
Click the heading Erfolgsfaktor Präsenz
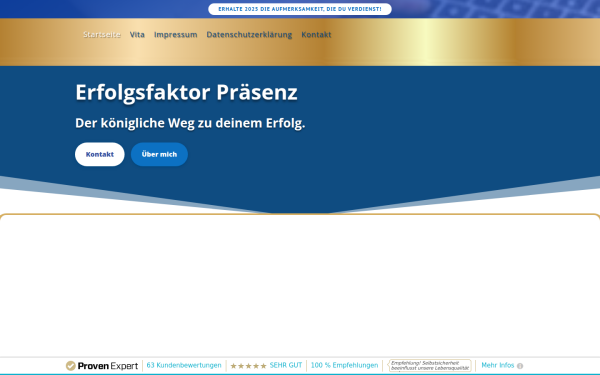[x=186, y=92]
